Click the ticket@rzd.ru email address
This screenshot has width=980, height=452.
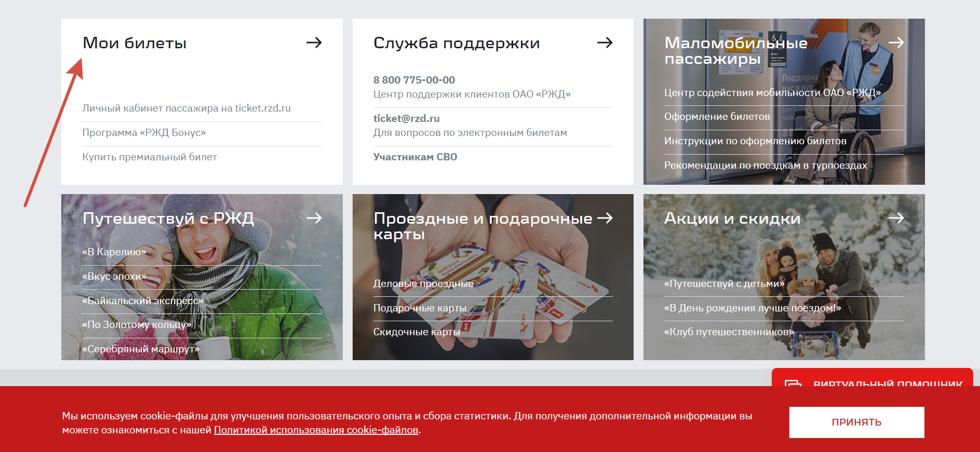click(406, 118)
